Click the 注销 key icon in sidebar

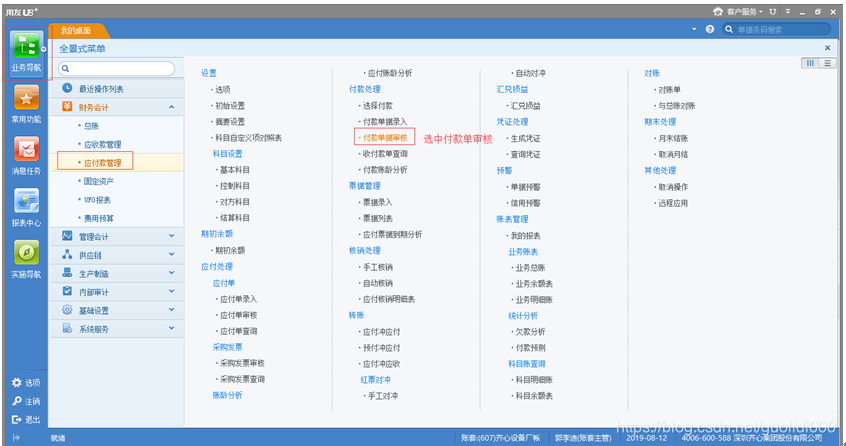[17, 401]
